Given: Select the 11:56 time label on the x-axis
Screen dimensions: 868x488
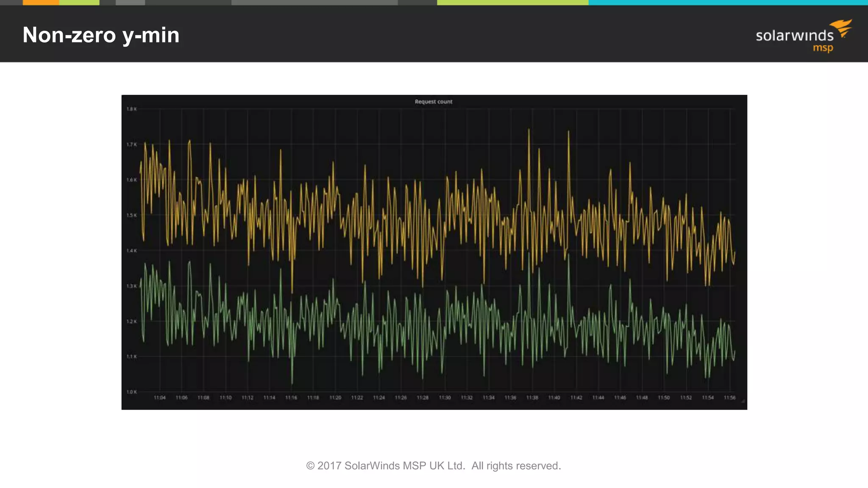Looking at the screenshot, I should [x=729, y=398].
